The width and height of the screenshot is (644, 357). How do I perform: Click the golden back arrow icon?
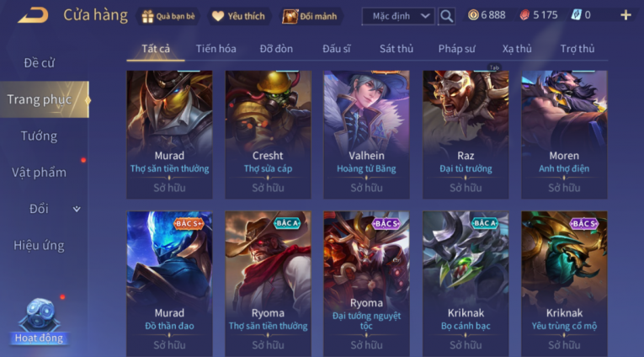[34, 15]
